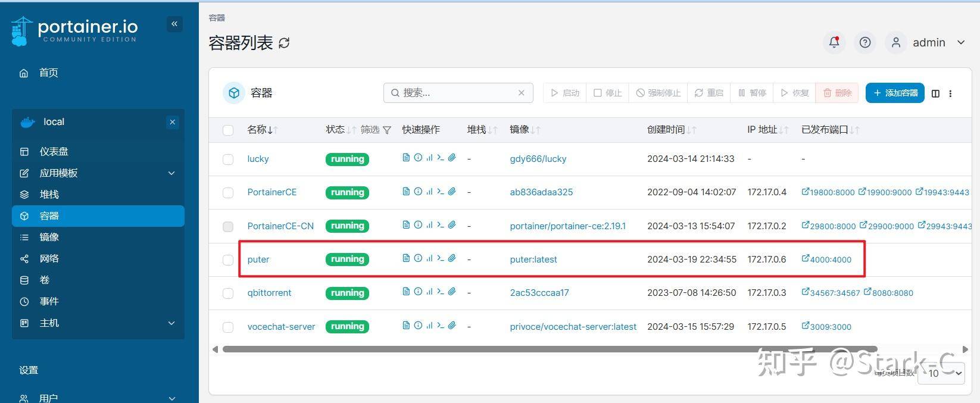
Task: Open the gdy666/lucky image link
Action: point(538,159)
